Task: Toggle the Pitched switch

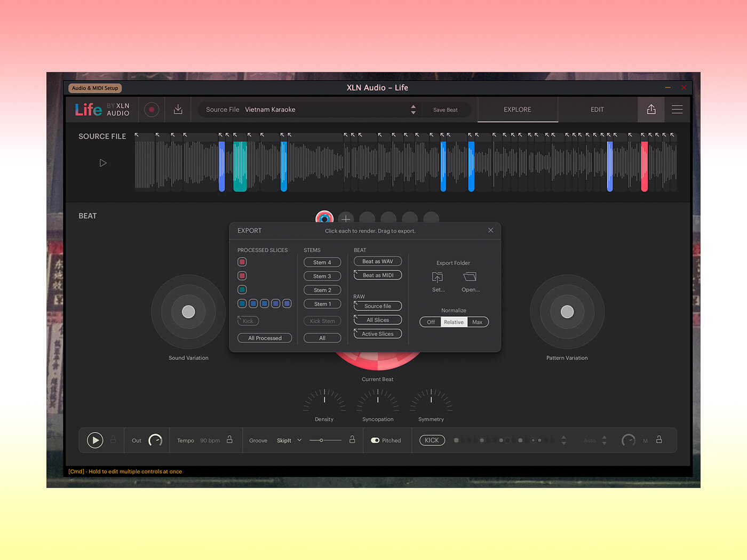Action: coord(375,441)
